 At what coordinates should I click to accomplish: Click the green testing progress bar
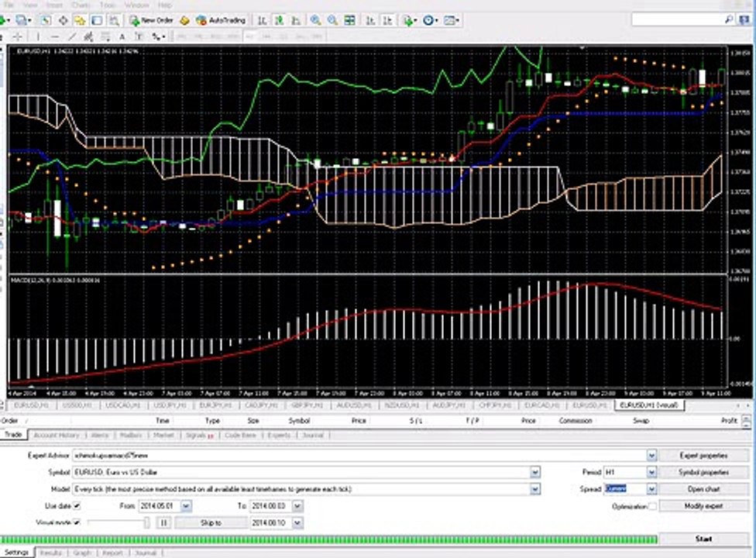(x=329, y=539)
